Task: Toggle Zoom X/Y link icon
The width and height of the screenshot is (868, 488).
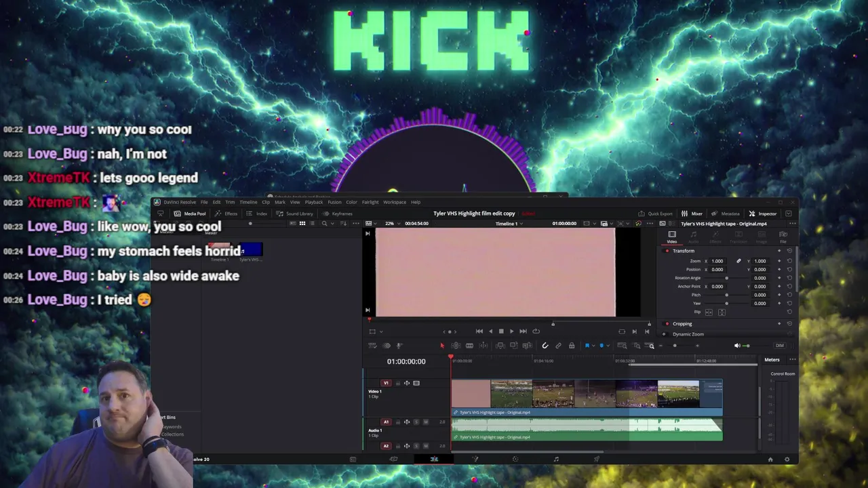Action: coord(738,261)
